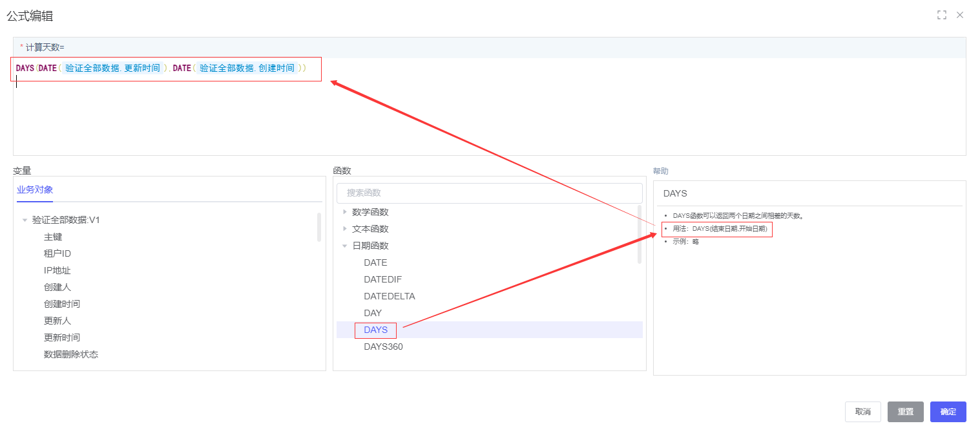This screenshot has height=428, width=980.
Task: Expand the 文本函数 category
Action: 345,229
